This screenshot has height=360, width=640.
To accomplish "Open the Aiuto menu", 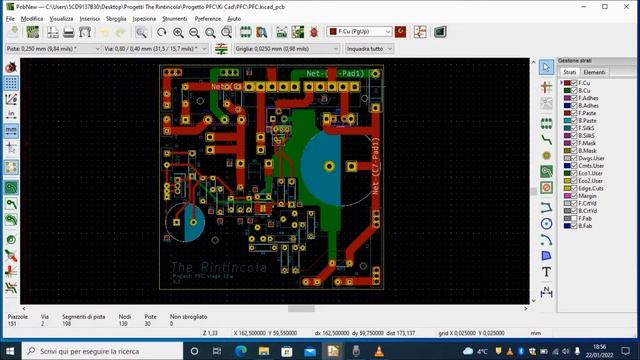I will pyautogui.click(x=234, y=19).
